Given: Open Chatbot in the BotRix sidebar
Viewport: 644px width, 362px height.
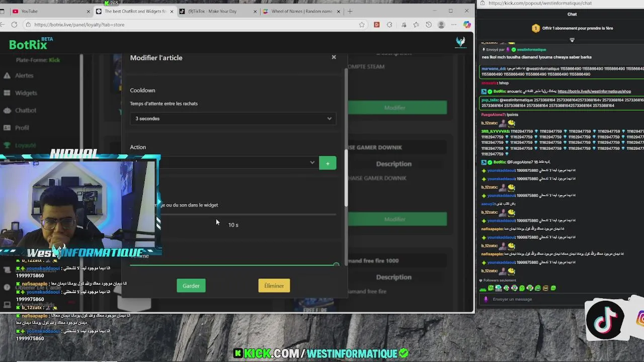Looking at the screenshot, I should click(26, 110).
